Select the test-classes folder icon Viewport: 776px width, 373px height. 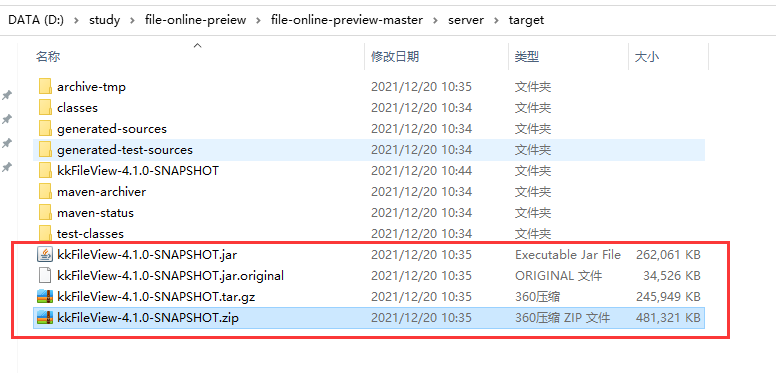pos(45,233)
